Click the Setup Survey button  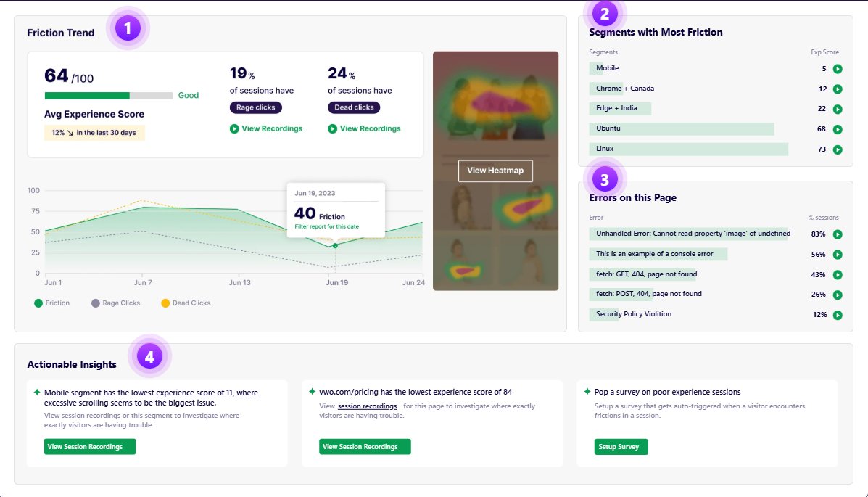pos(621,447)
